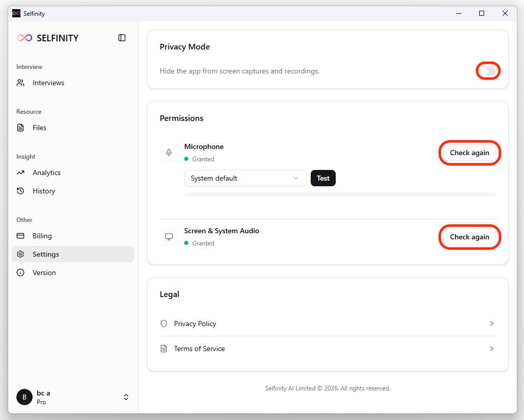Open the Version page

pos(73,273)
